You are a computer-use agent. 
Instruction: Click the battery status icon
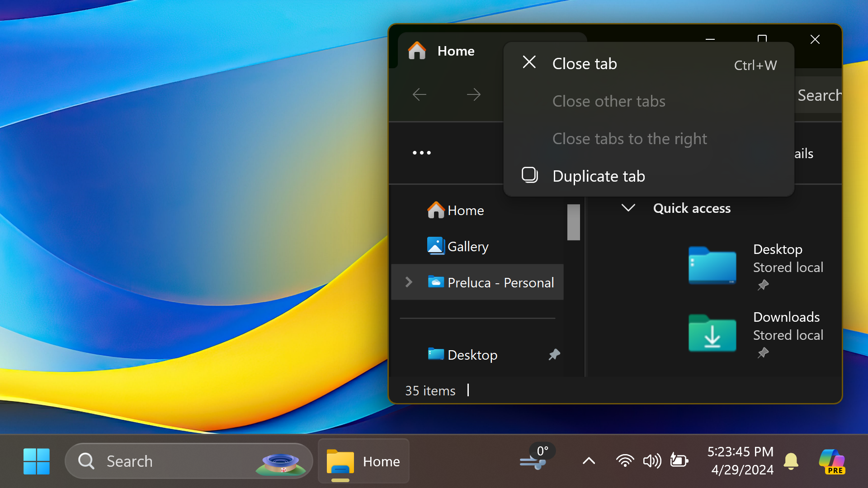click(x=679, y=461)
